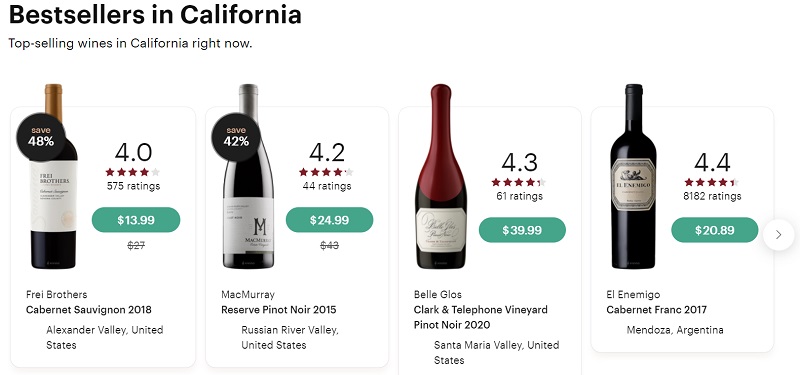Open Clark & Telephone Vineyard Pinot Noir link

481,317
